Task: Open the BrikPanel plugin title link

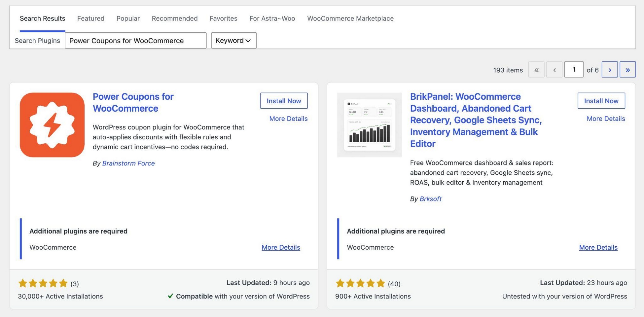Action: (476, 120)
